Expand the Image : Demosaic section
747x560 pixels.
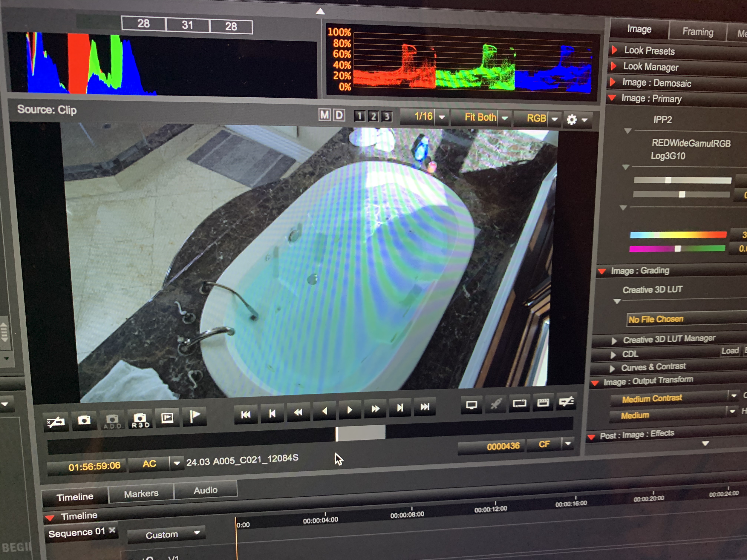tap(612, 82)
